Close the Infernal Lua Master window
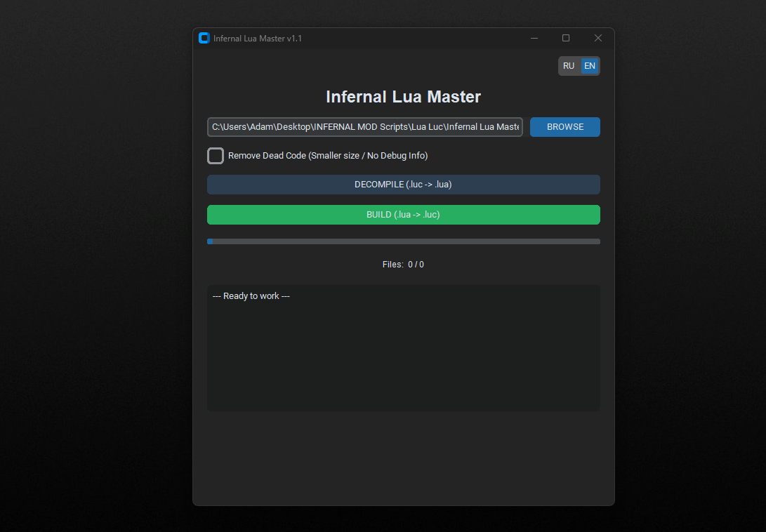The image size is (766, 532). click(x=598, y=38)
